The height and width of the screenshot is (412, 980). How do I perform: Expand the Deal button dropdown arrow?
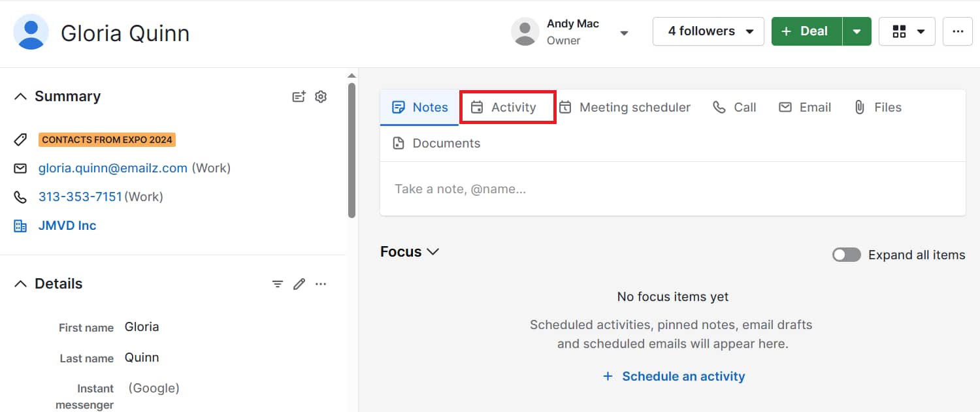pyautogui.click(x=857, y=31)
